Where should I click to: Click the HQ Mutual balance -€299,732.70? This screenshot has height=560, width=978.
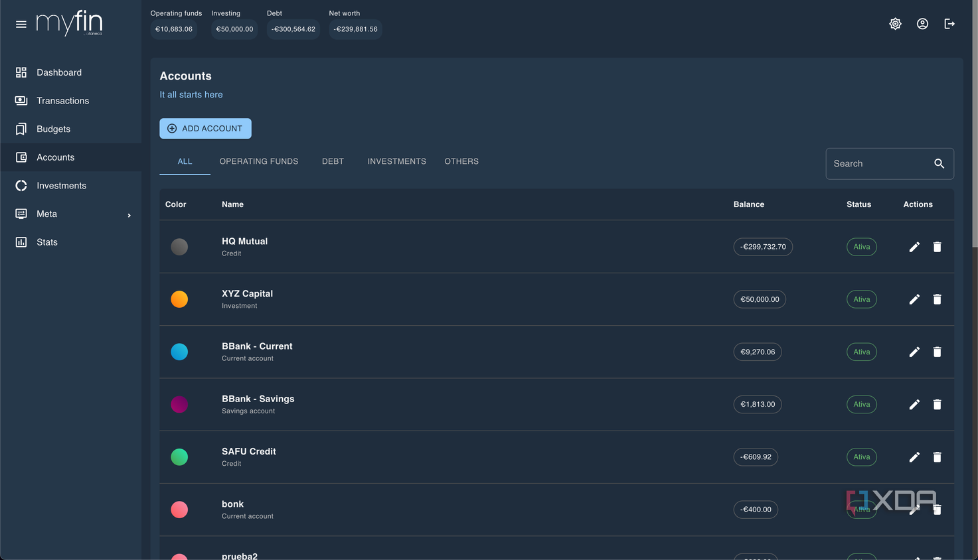763,247
